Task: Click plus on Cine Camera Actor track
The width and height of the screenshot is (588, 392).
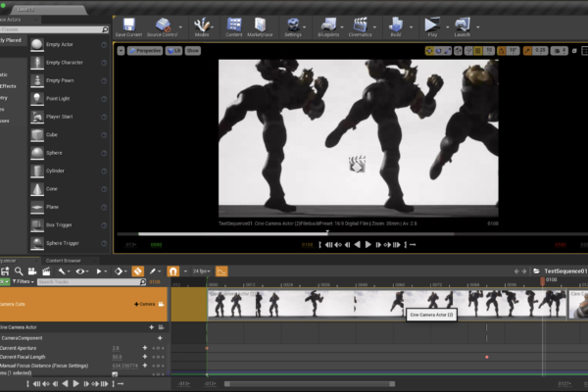Action: [152, 327]
